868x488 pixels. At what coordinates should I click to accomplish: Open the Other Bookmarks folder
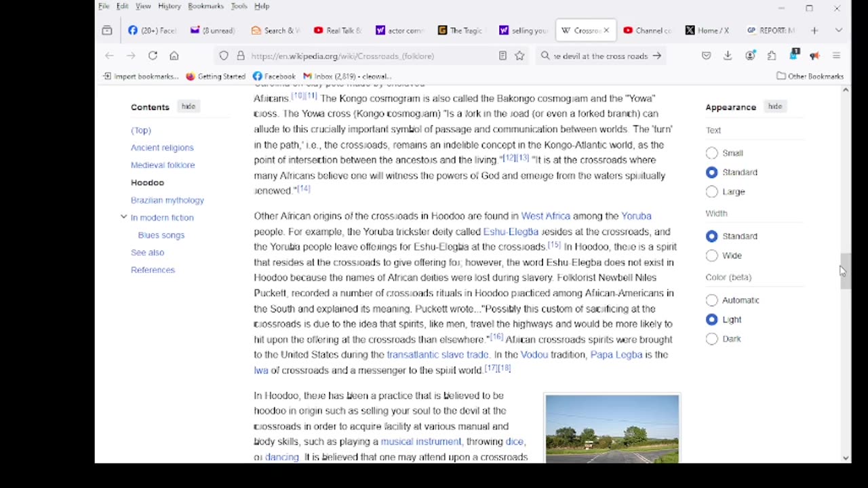[x=810, y=77]
